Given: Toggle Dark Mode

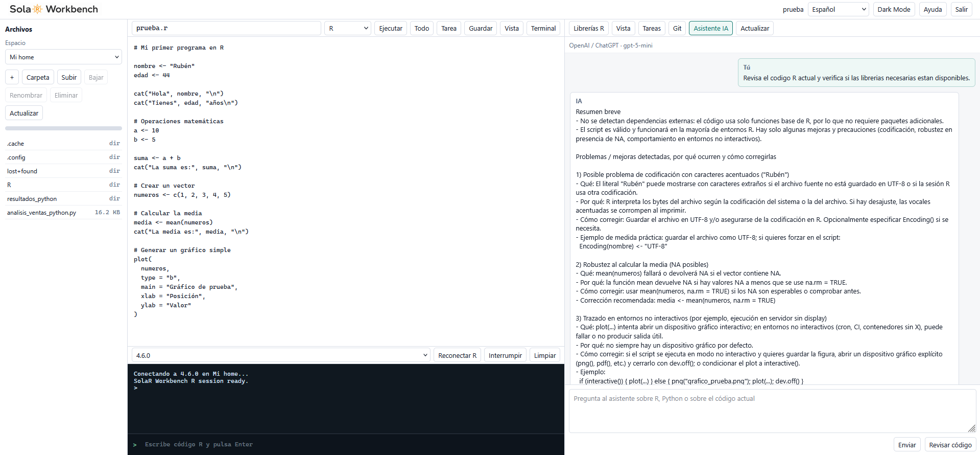Looking at the screenshot, I should pyautogui.click(x=894, y=9).
